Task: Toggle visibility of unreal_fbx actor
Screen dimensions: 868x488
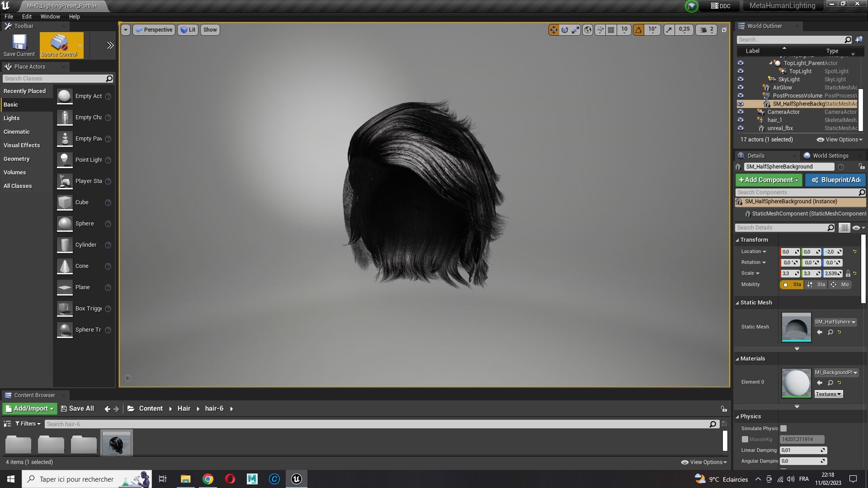Action: click(741, 129)
